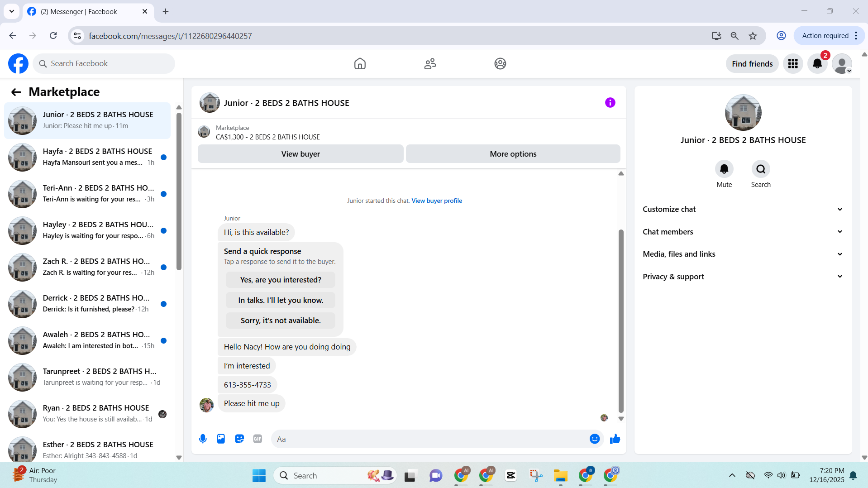Expand Privacy & support section
The height and width of the screenshot is (488, 868).
(x=743, y=277)
